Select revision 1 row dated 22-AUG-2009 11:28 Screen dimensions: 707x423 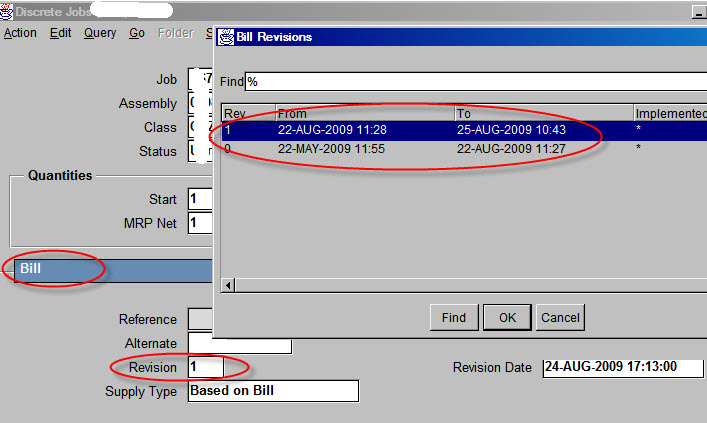coord(464,130)
